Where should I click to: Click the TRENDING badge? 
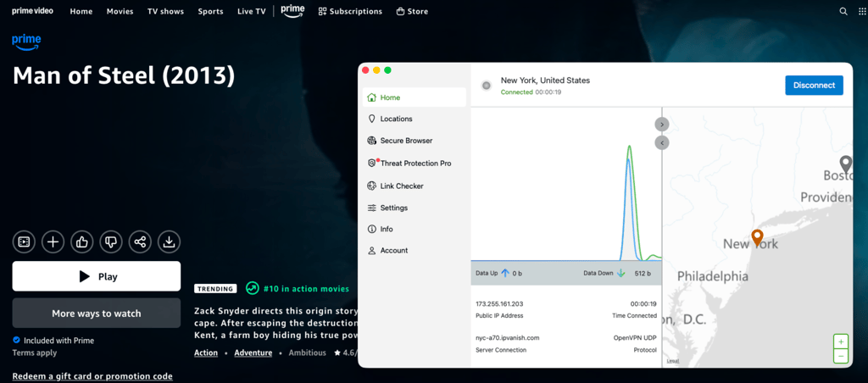coord(215,288)
